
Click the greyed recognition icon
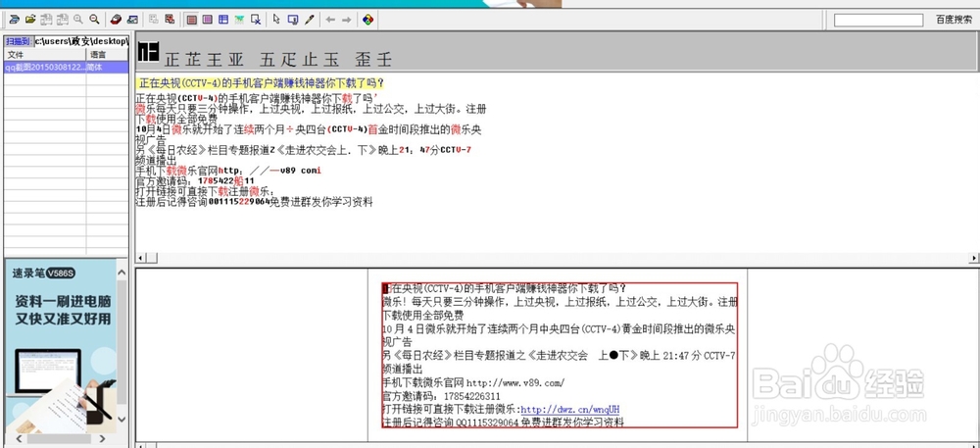pyautogui.click(x=153, y=20)
